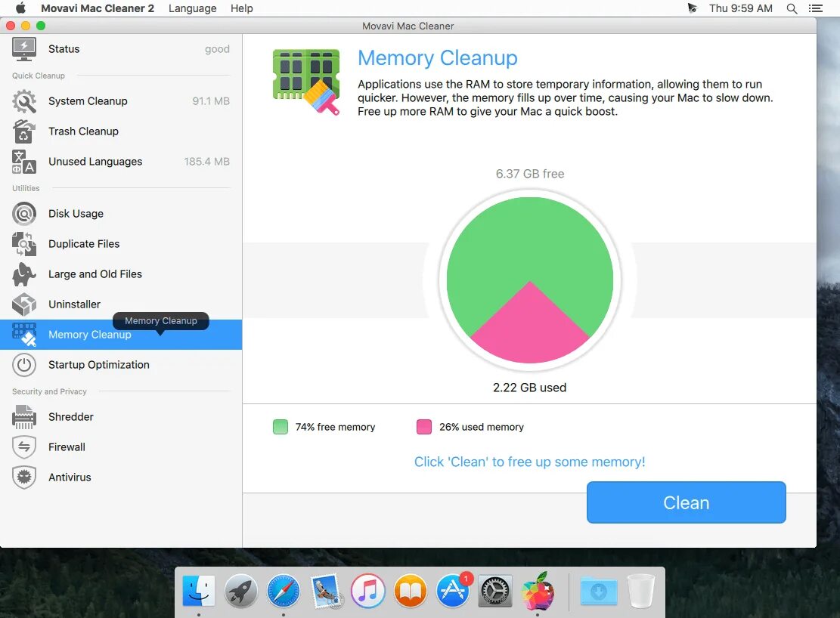This screenshot has height=618, width=840.
Task: Select Shredder label
Action: click(x=71, y=416)
